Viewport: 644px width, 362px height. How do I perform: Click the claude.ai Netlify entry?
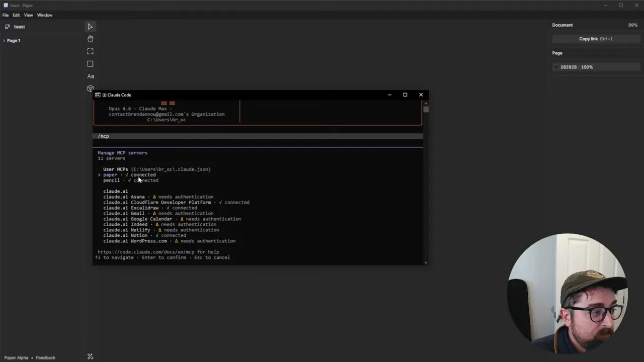coord(161,230)
